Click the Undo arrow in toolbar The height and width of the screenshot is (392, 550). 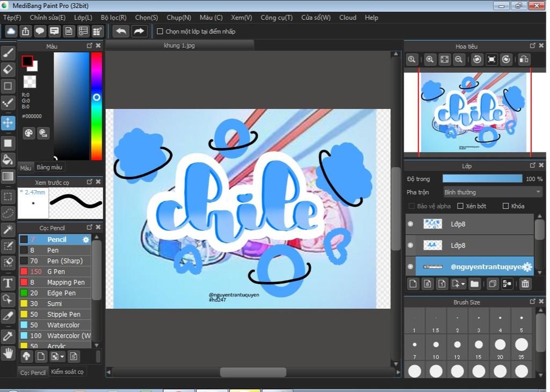[x=121, y=31]
